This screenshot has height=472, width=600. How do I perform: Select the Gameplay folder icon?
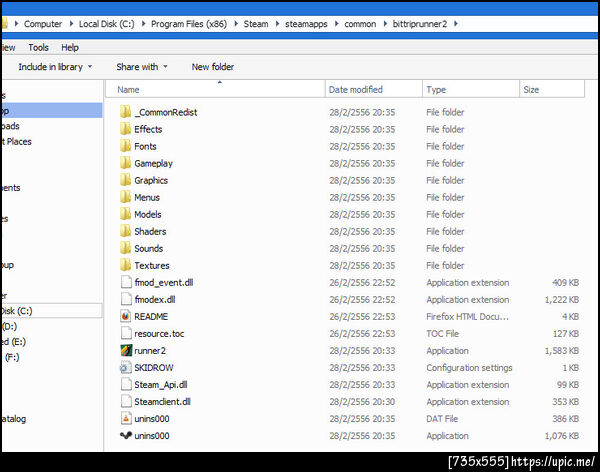coord(125,163)
